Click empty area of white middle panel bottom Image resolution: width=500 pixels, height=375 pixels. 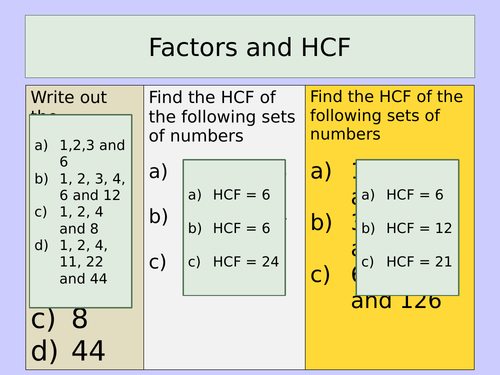coord(224,333)
